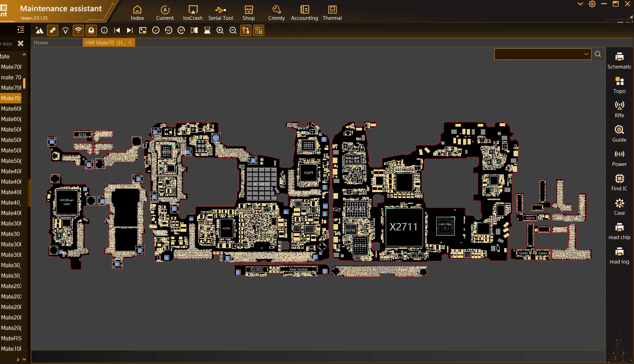Open the Cmmty community section
Image resolution: width=634 pixels, height=364 pixels.
276,13
